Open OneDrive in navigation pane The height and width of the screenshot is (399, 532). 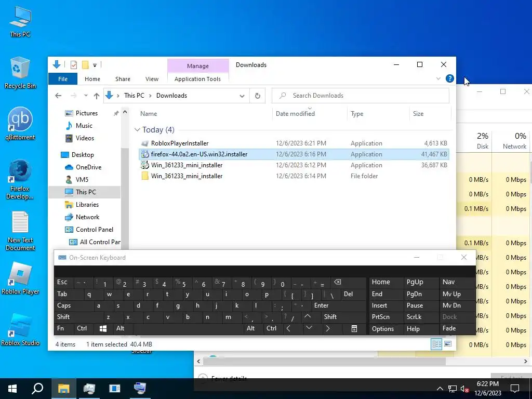(88, 167)
